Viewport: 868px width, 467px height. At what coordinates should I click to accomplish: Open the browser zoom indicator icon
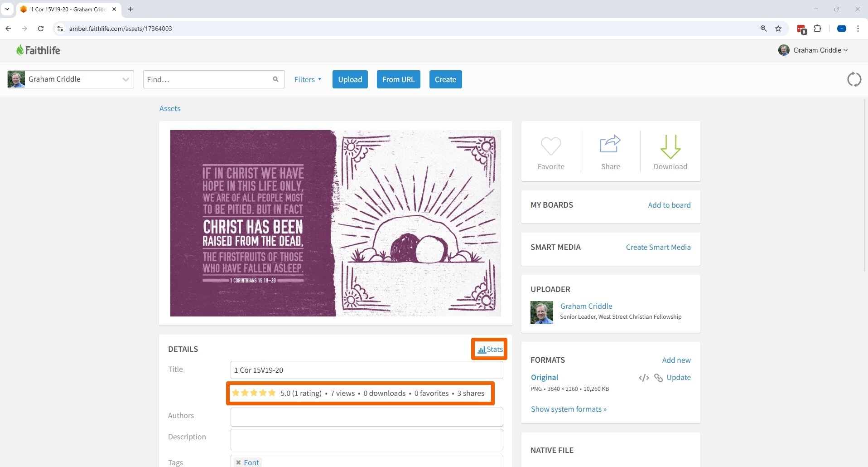764,29
